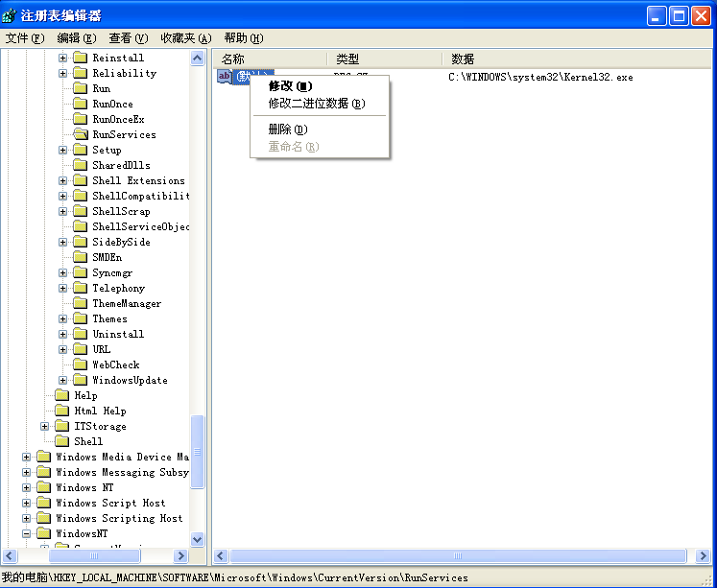Click the SMDEn folder icon
This screenshot has width=717, height=588.
point(80,257)
